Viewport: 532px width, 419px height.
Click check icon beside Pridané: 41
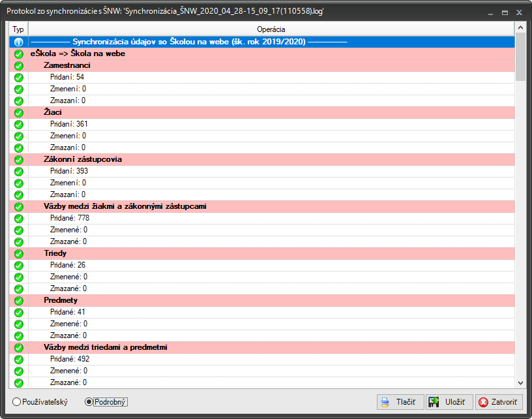pyautogui.click(x=19, y=313)
